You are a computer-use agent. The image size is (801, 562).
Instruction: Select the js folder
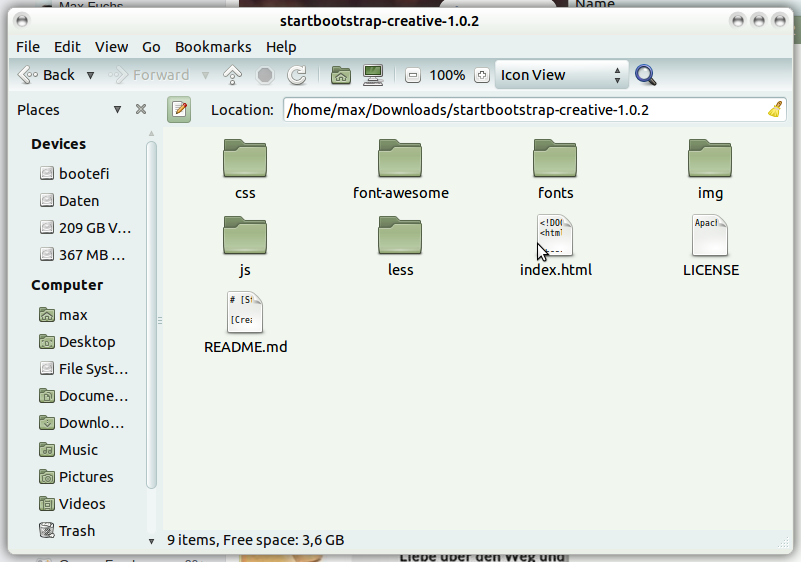pos(245,247)
